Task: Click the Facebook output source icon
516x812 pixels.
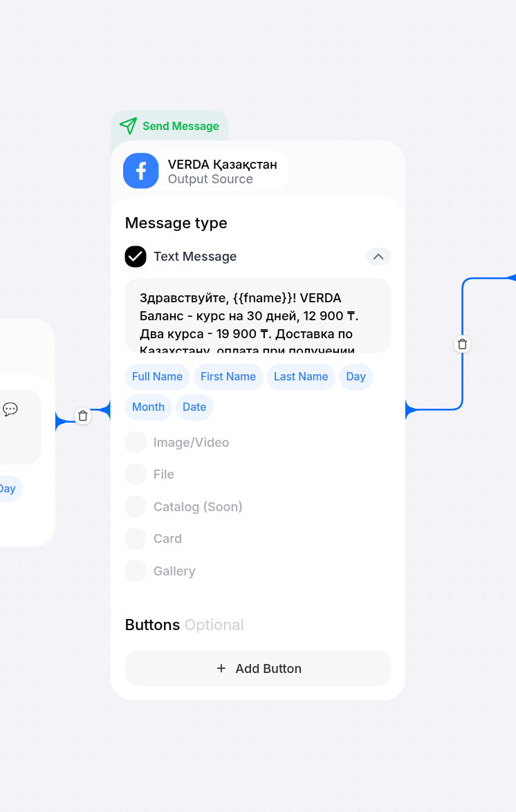Action: 140,171
